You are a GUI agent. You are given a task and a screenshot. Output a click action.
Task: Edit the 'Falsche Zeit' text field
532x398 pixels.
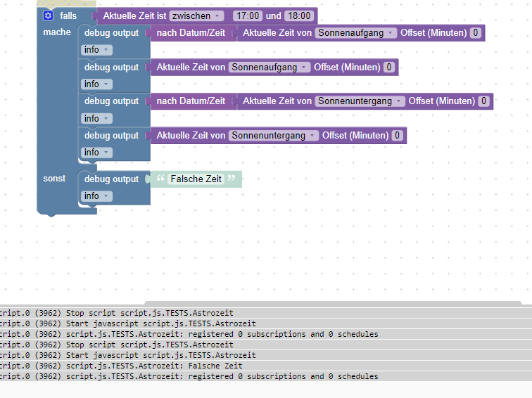tap(196, 179)
